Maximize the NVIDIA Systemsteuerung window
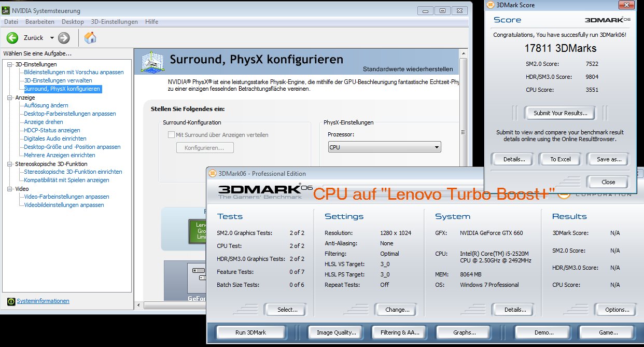Viewport: 644px width, 347px height. (x=442, y=10)
